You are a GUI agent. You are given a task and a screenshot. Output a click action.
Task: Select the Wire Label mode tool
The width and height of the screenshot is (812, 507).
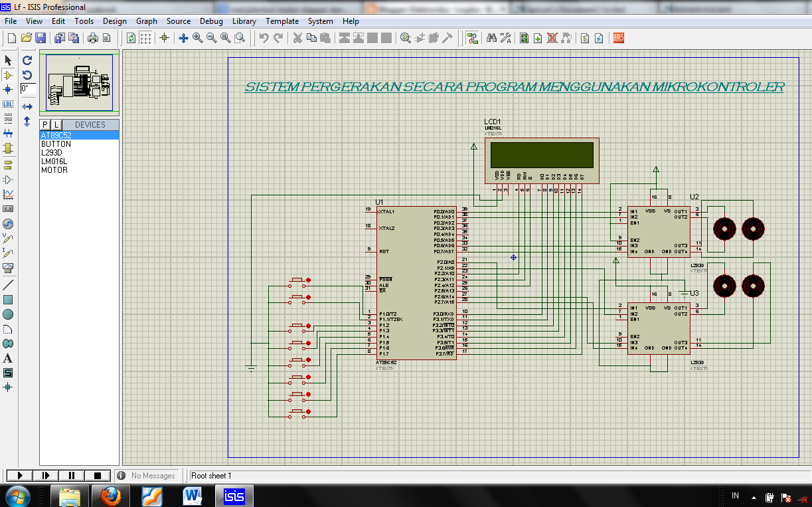coord(8,104)
